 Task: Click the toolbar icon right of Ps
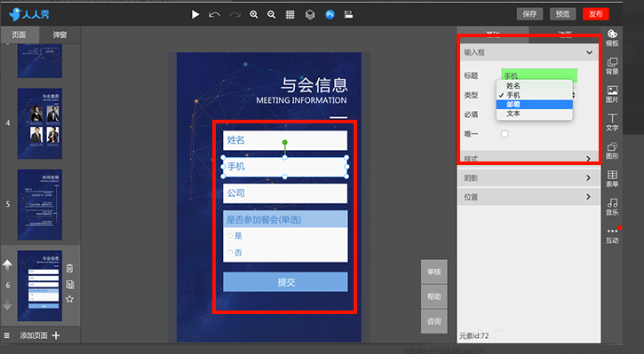[349, 15]
